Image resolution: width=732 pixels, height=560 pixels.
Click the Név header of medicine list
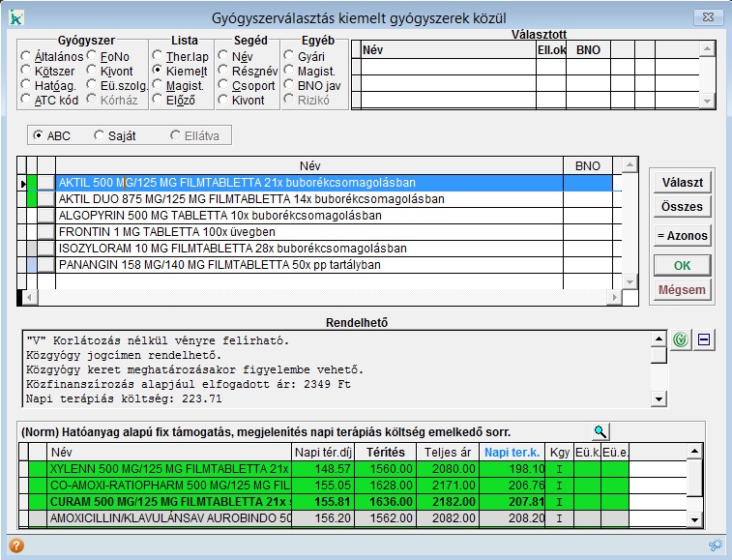click(309, 165)
